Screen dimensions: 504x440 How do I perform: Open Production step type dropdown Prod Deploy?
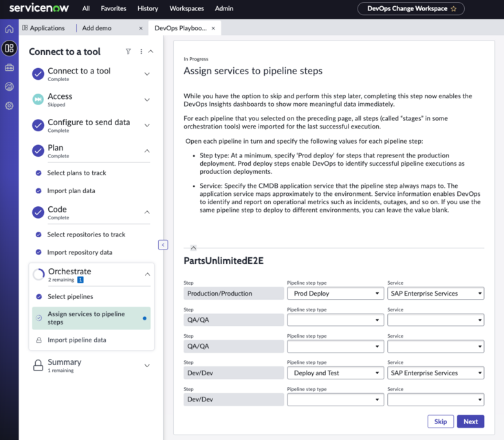click(x=336, y=294)
